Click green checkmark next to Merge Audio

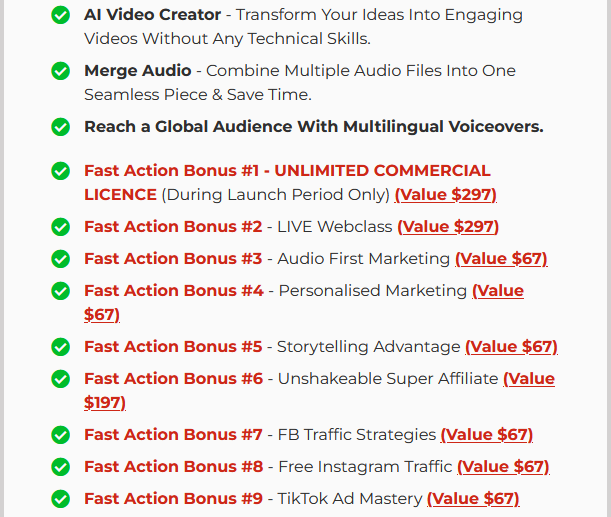coord(61,71)
